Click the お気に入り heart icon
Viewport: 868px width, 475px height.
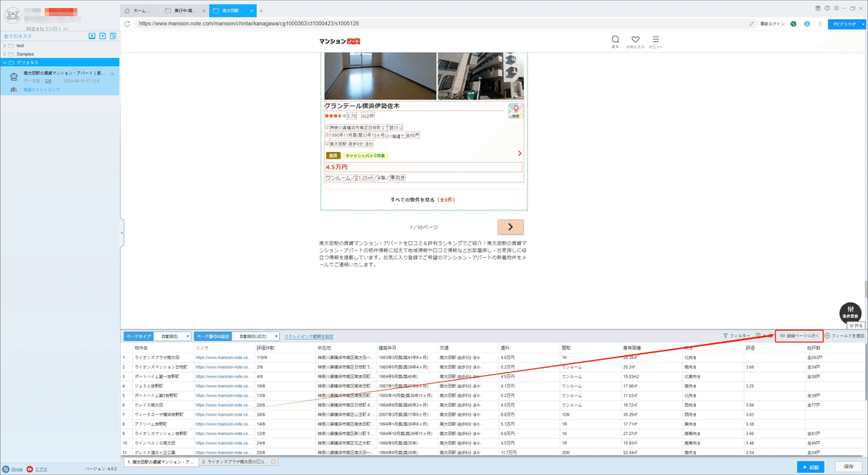[635, 40]
